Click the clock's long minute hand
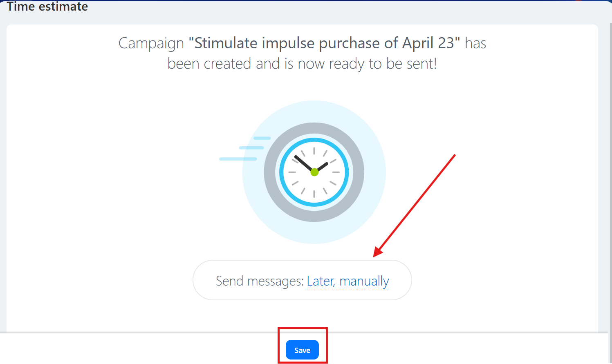This screenshot has width=612, height=364. pyautogui.click(x=303, y=163)
